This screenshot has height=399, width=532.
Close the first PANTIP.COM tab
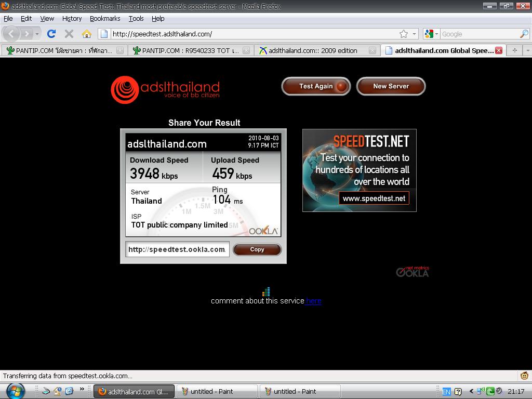[120, 50]
